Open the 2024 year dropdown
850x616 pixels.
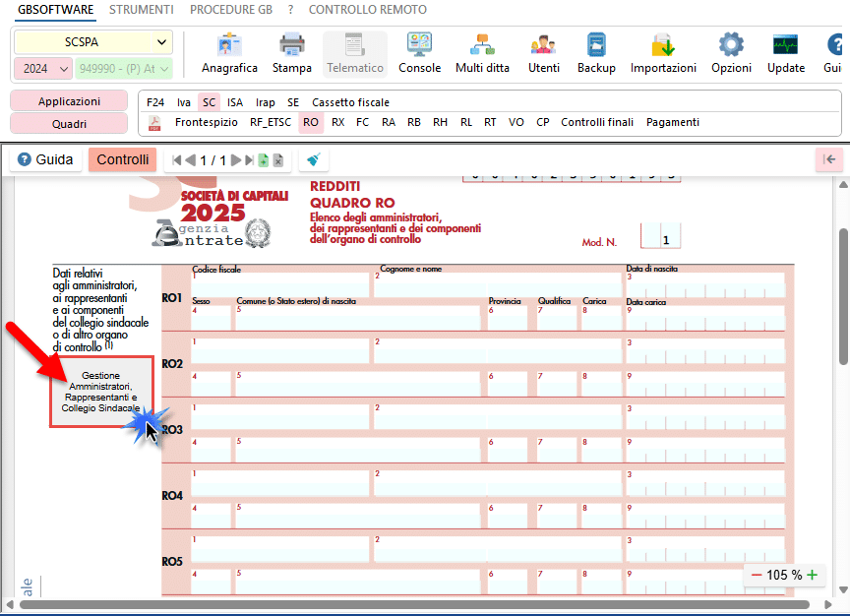tap(43, 69)
